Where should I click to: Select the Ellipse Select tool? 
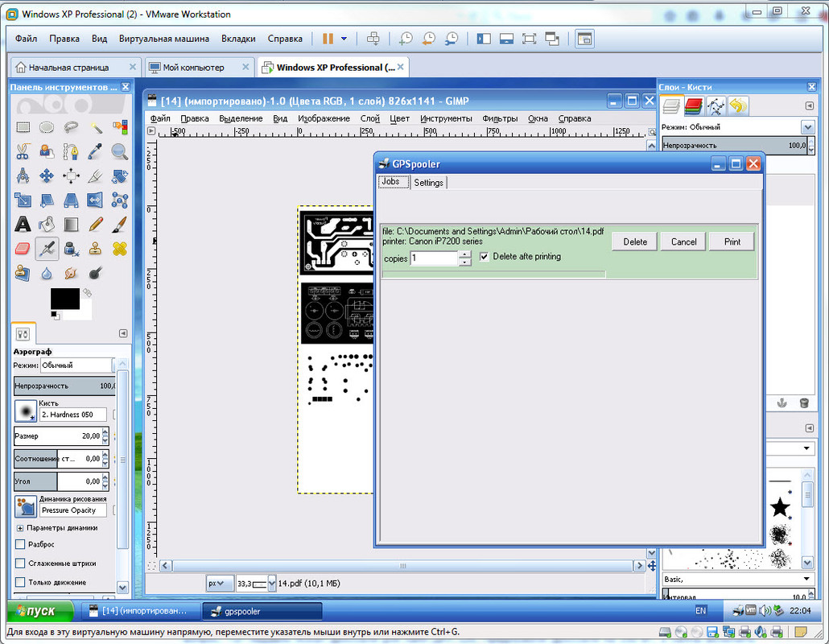[x=47, y=127]
